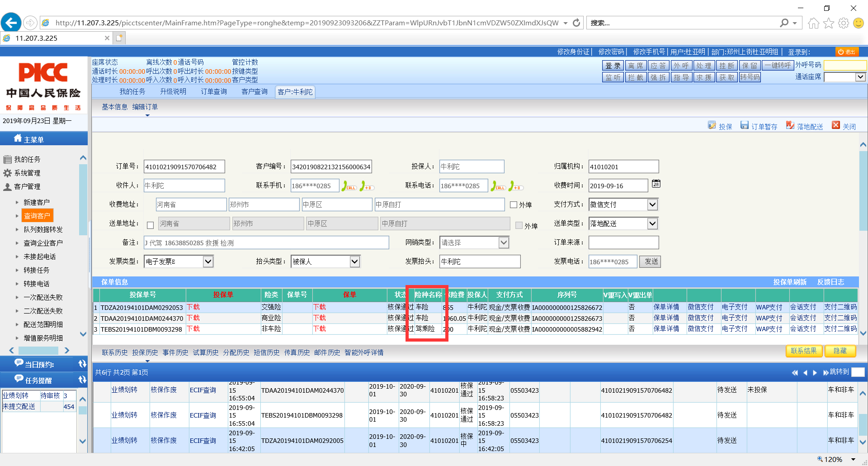The height and width of the screenshot is (466, 868).
Task: Toggle the disabled 外埠 checkbox in 送单地址 row
Action: [519, 225]
